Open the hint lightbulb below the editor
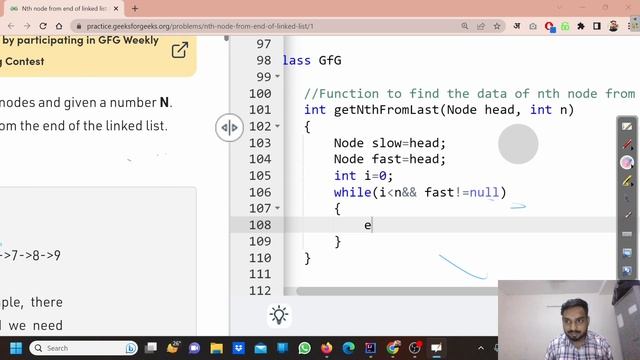The width and height of the screenshot is (640, 360). [279, 315]
